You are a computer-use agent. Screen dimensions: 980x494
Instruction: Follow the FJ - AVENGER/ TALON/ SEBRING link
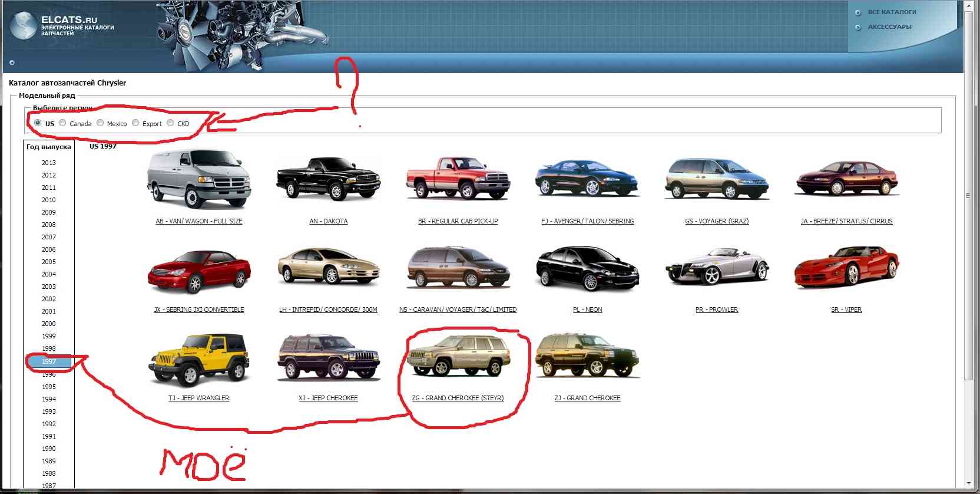588,222
